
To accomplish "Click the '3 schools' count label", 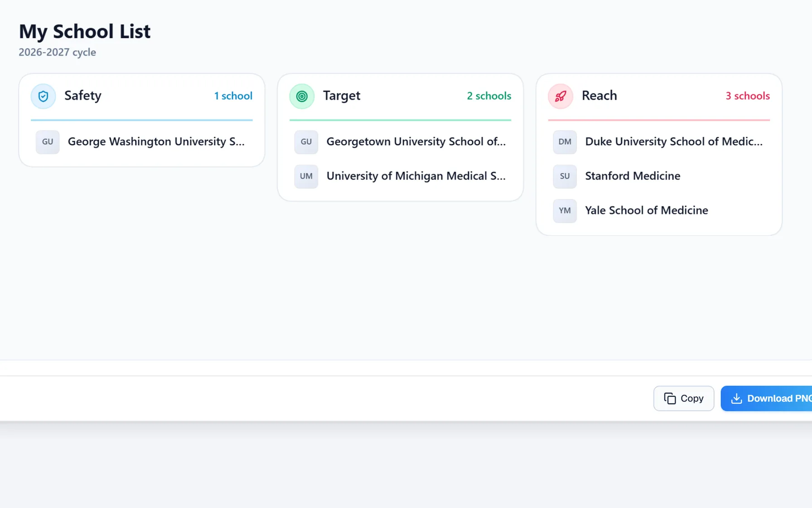I will point(748,96).
